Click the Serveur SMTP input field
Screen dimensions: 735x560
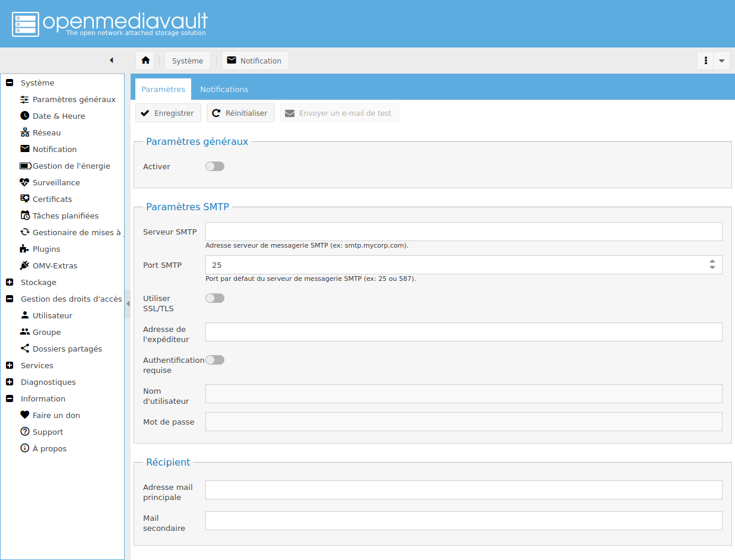click(463, 232)
